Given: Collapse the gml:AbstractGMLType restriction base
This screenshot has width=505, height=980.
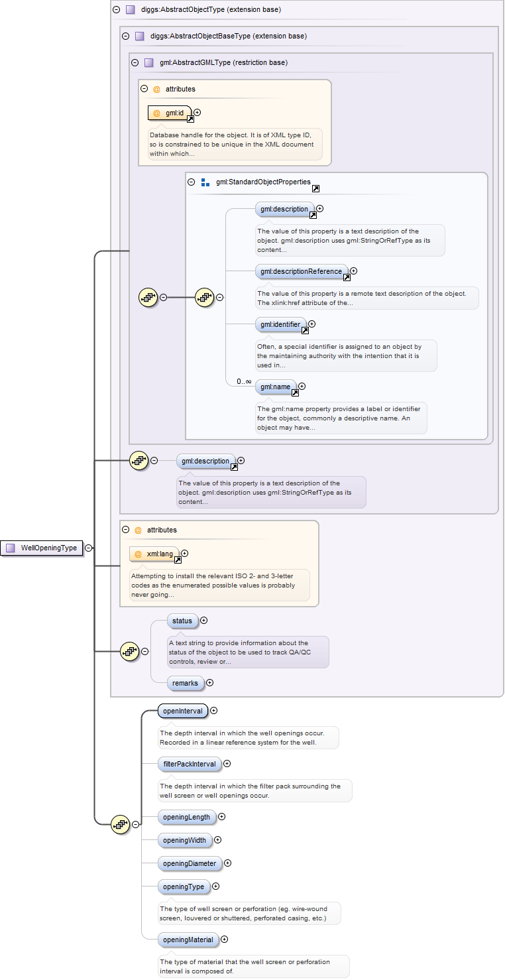Looking at the screenshot, I should click(x=135, y=63).
